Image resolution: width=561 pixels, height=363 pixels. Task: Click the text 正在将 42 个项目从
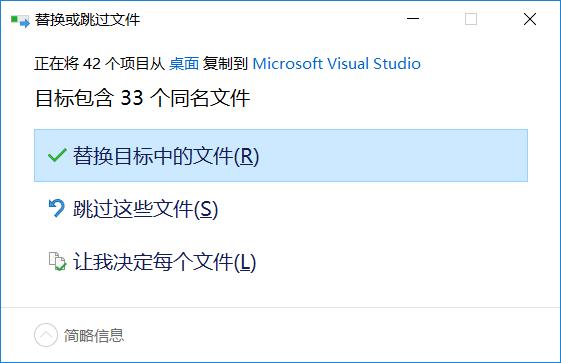tap(99, 64)
